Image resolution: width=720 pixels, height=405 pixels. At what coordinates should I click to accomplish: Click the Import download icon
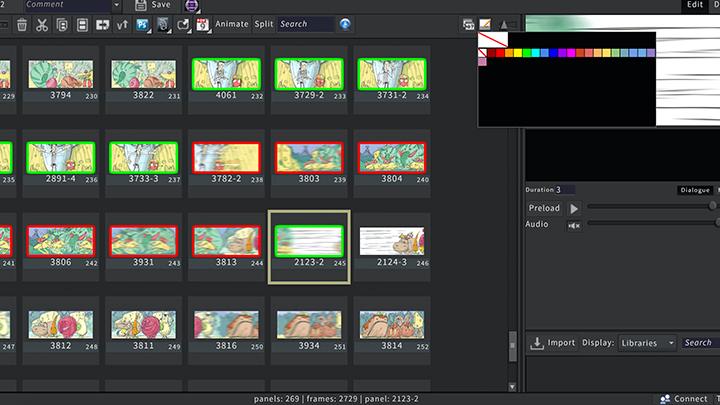click(537, 343)
